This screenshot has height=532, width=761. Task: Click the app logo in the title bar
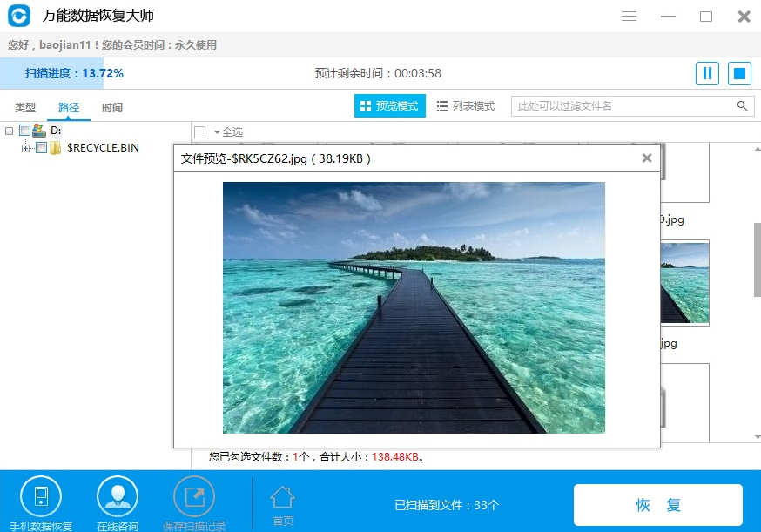click(x=17, y=15)
